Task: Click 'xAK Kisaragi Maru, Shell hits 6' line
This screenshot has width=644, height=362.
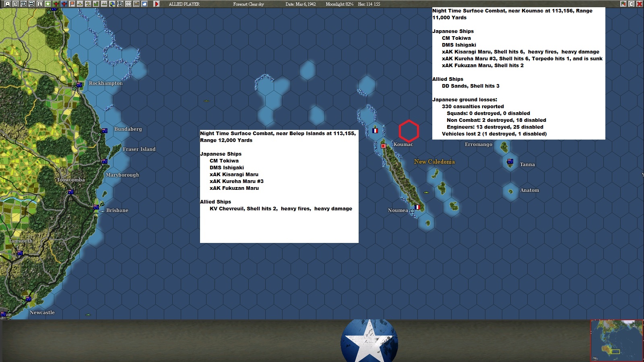Action: pos(520,52)
